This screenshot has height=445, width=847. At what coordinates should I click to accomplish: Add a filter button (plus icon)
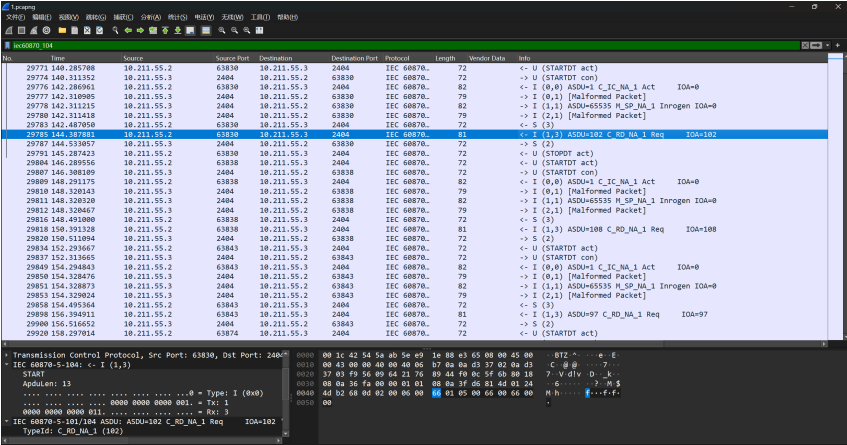[838, 45]
